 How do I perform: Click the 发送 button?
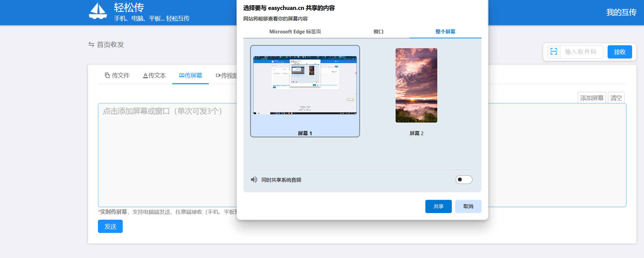110,226
